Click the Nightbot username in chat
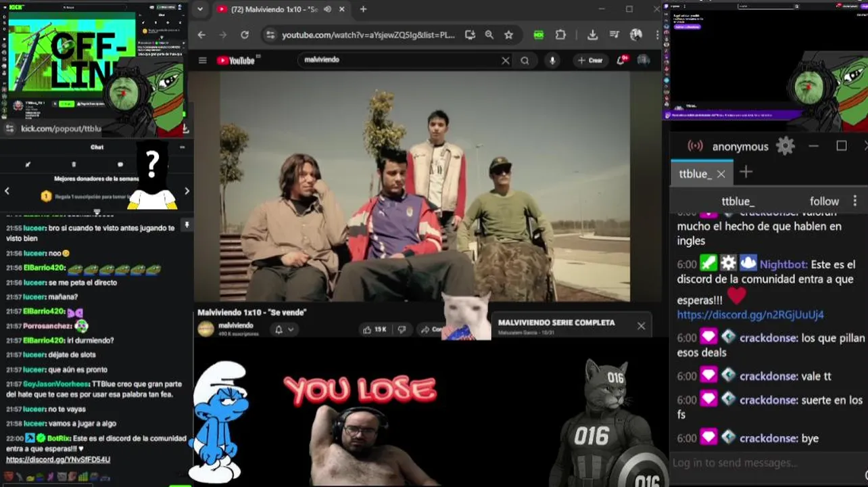The height and width of the screenshot is (487, 868). coord(782,264)
